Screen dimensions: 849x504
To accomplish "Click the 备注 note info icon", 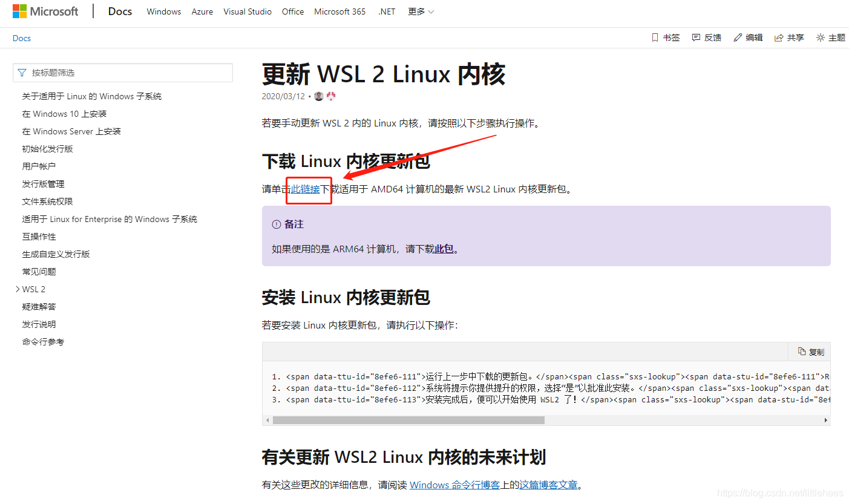I will click(277, 224).
